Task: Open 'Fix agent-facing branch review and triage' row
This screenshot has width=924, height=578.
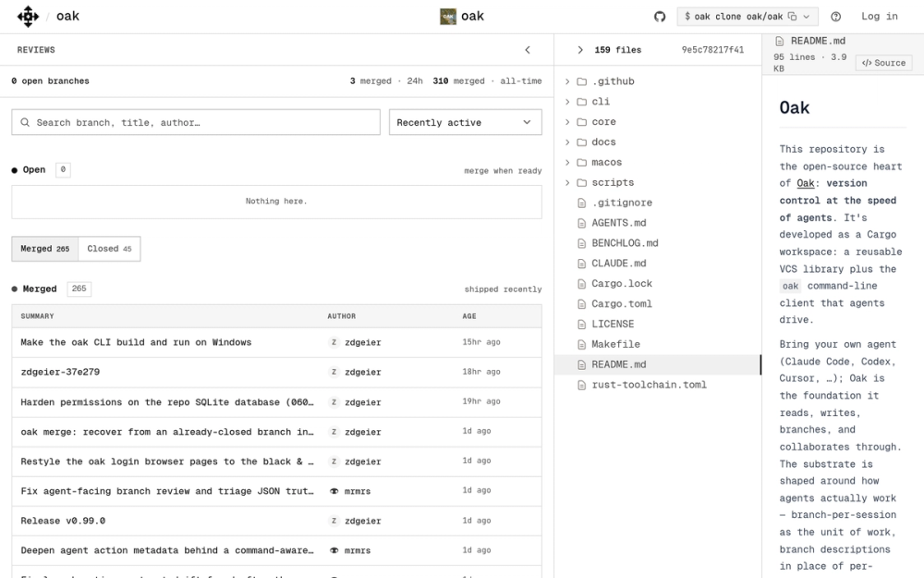Action: pyautogui.click(x=276, y=491)
